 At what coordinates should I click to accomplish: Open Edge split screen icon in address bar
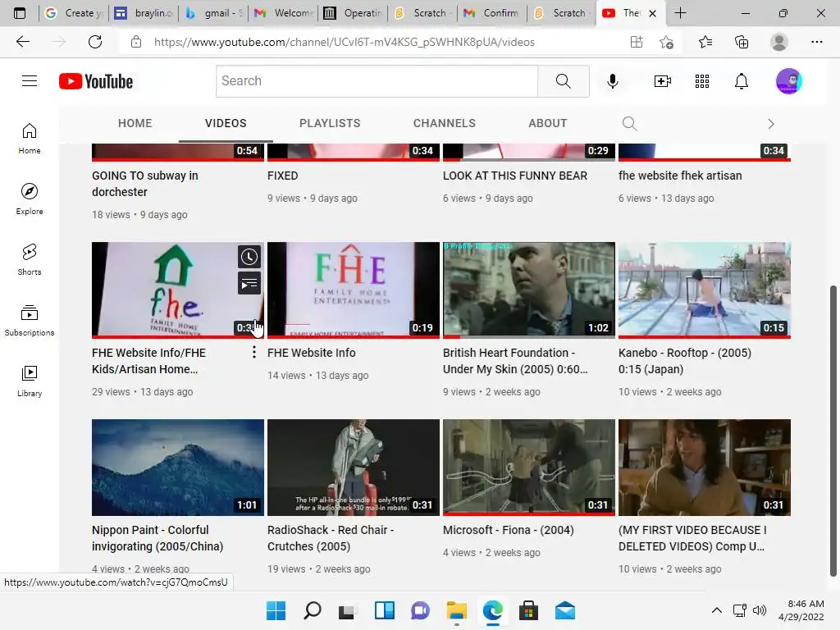636,42
